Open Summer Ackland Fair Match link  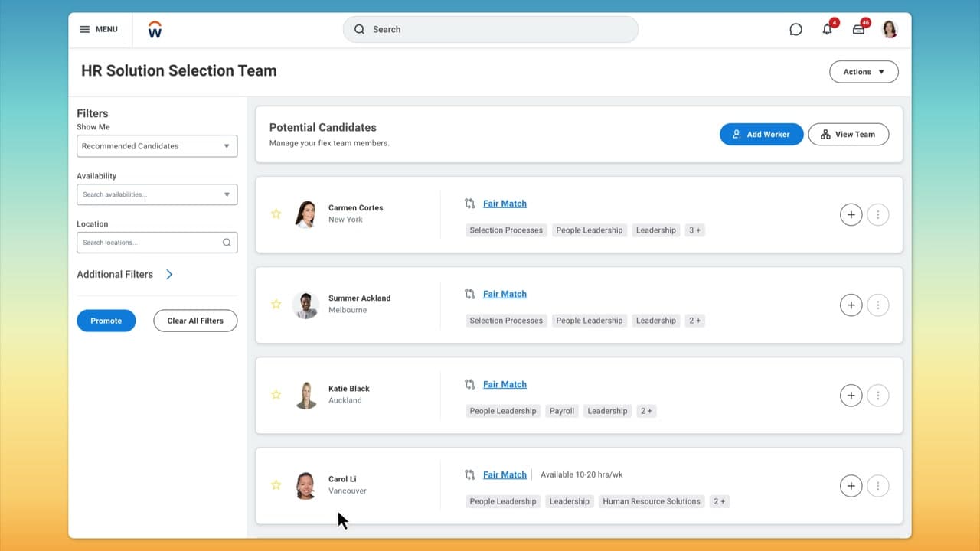point(505,294)
